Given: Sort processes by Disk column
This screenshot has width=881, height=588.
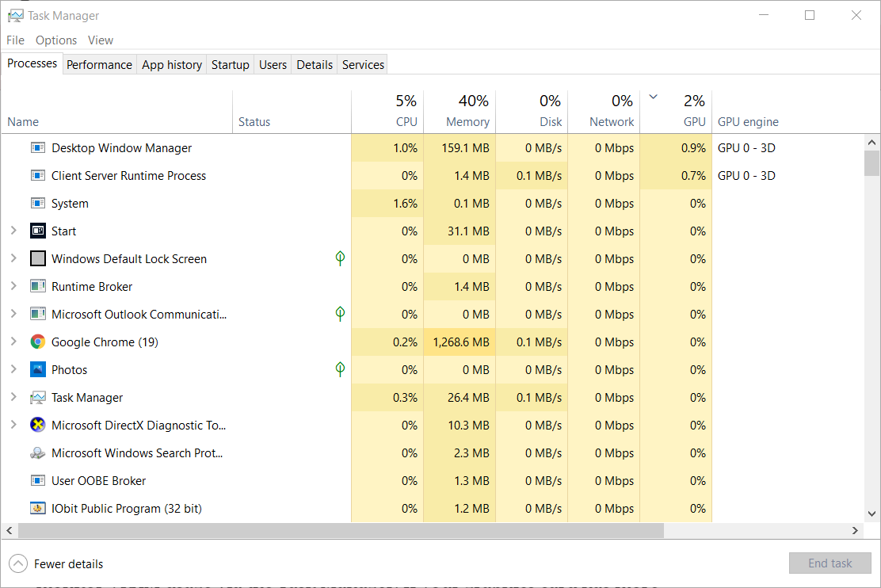Looking at the screenshot, I should point(532,112).
